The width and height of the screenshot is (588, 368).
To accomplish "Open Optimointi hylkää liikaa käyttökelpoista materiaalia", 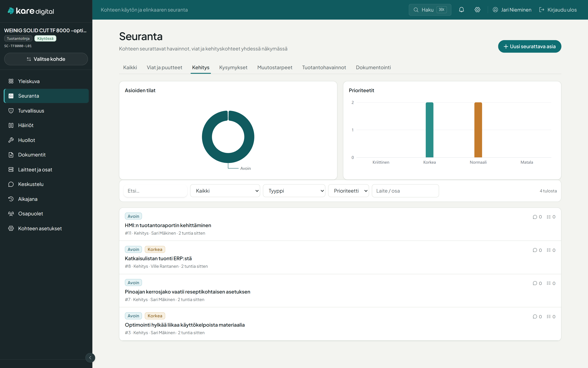I will pyautogui.click(x=185, y=325).
